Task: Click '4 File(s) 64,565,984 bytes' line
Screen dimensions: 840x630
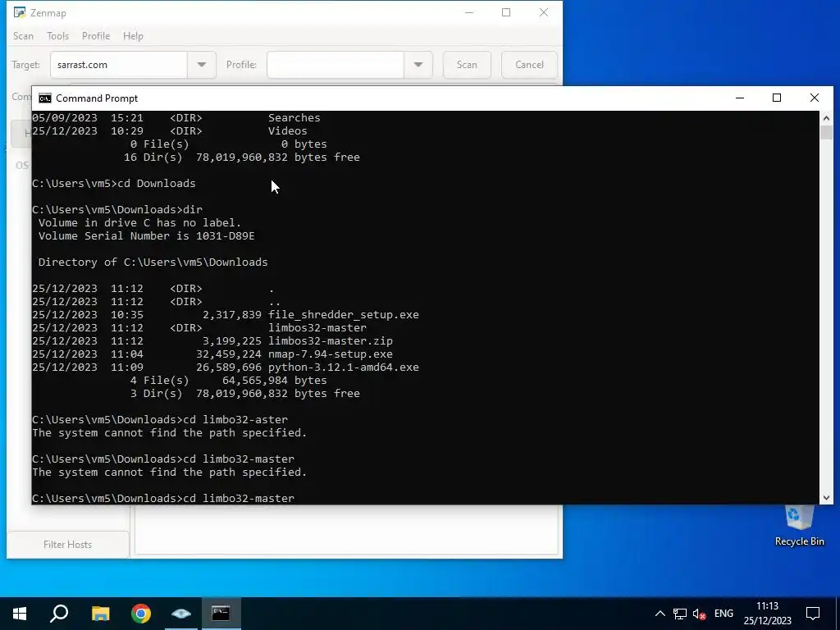Action: 228,381
